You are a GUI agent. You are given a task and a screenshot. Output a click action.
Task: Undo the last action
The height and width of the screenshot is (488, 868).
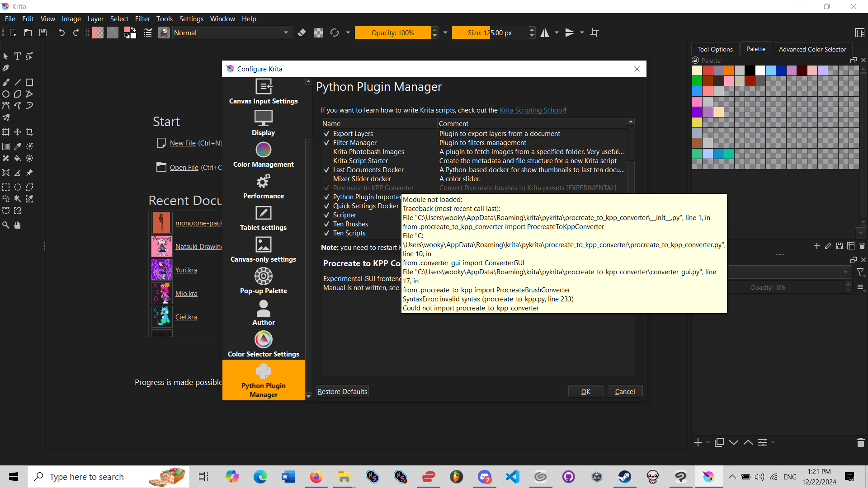tap(61, 33)
